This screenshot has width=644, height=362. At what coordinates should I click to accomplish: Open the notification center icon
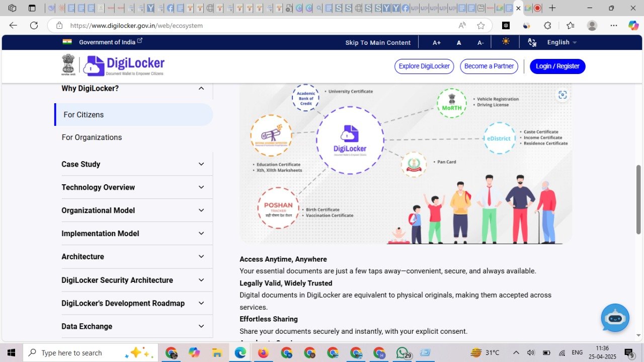click(x=629, y=353)
